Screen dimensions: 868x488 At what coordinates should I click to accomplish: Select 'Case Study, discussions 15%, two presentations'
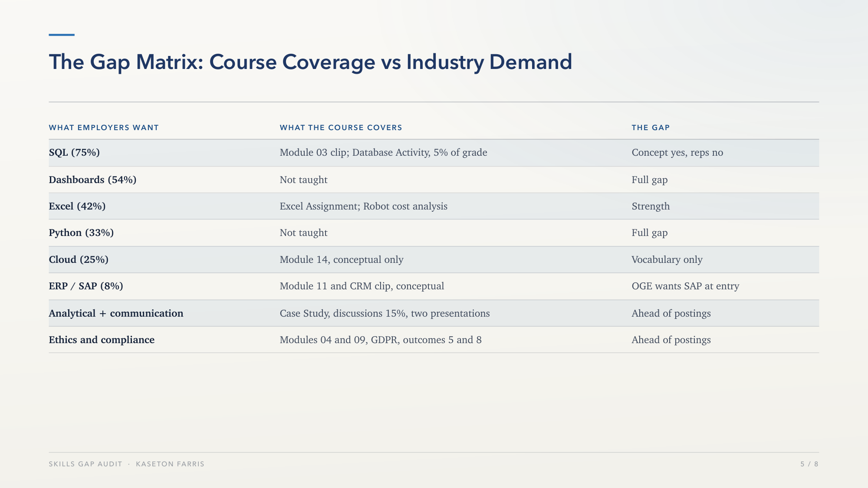(385, 313)
